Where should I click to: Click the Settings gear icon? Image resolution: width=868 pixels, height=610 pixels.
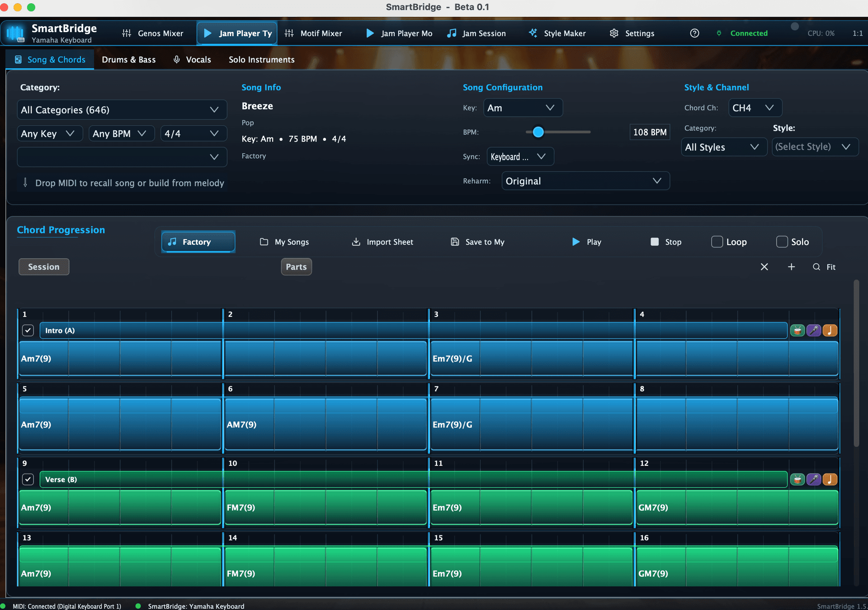pyautogui.click(x=614, y=33)
